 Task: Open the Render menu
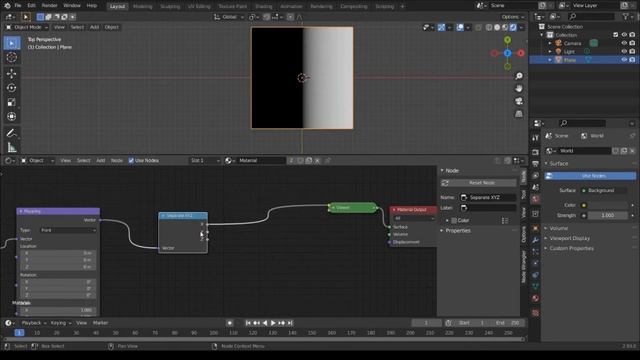tap(49, 6)
